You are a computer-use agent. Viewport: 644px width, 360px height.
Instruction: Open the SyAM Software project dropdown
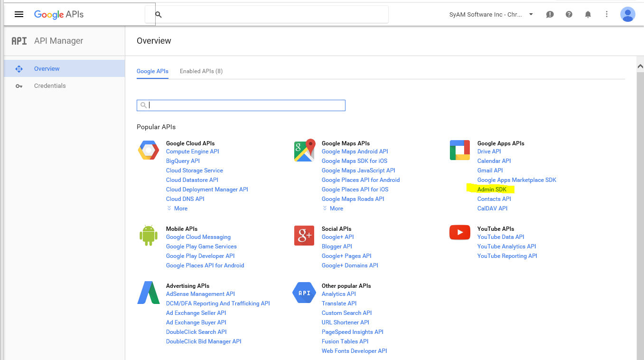(x=491, y=15)
